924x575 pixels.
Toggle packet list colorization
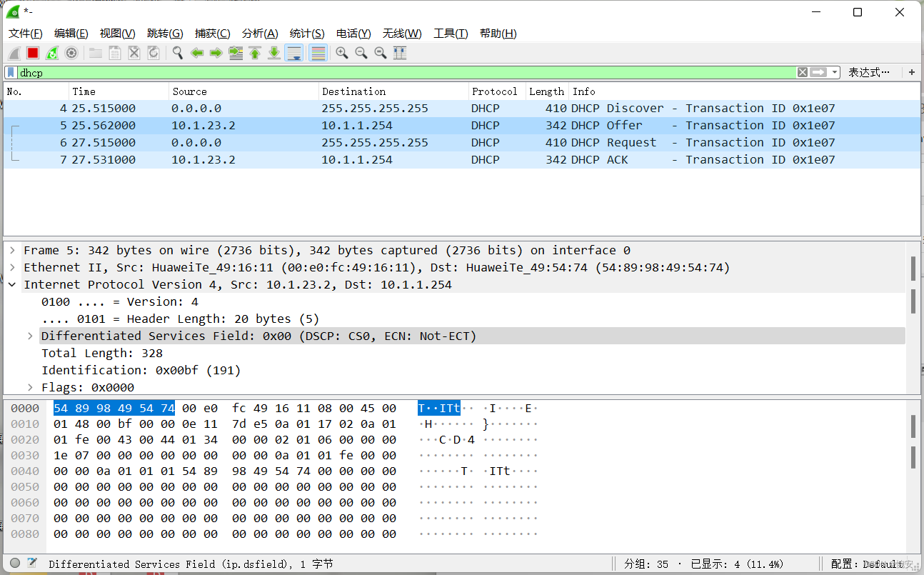(318, 53)
